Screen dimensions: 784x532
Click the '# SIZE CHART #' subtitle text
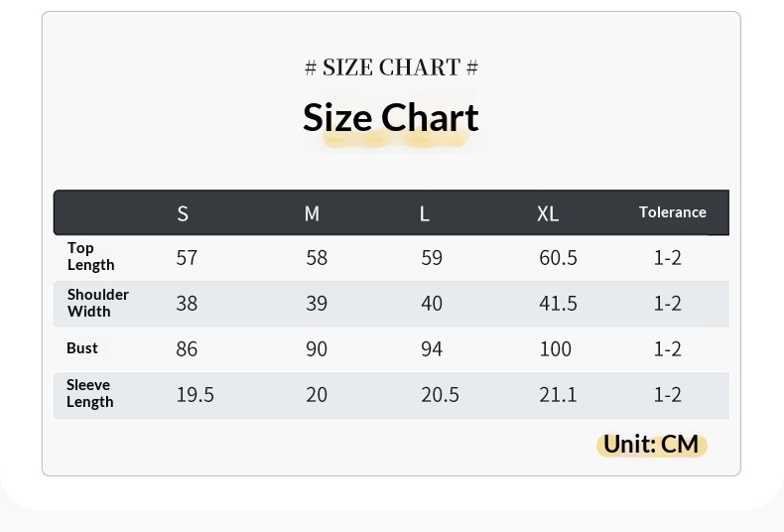(x=391, y=67)
